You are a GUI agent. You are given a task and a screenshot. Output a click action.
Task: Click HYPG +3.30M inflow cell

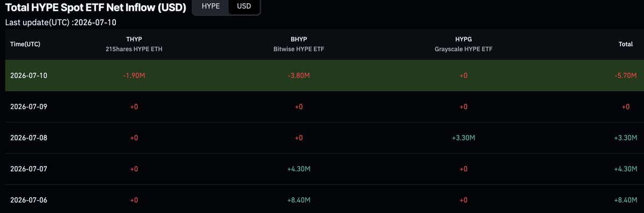pos(463,138)
